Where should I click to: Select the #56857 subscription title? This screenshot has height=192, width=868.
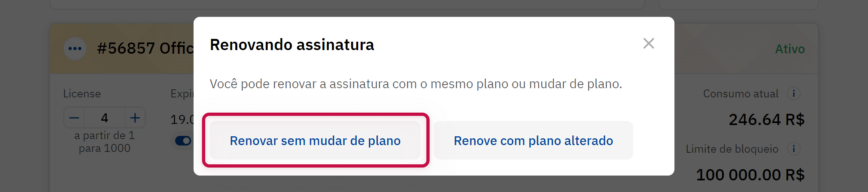point(145,49)
